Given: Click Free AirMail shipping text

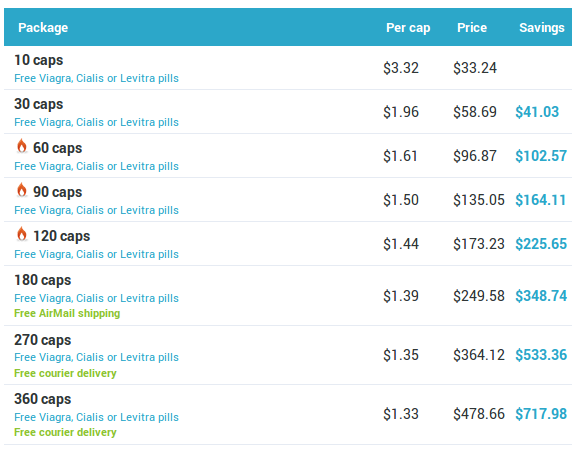Looking at the screenshot, I should (x=67, y=314).
